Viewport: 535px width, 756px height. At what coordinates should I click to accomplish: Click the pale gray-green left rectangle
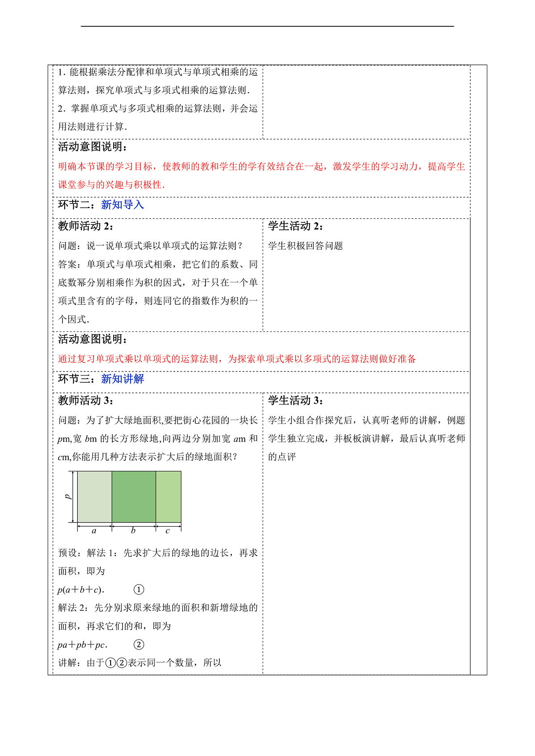95,496
